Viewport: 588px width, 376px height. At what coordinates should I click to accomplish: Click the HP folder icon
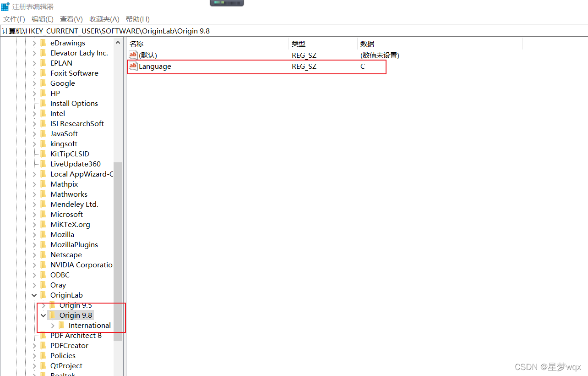(44, 94)
